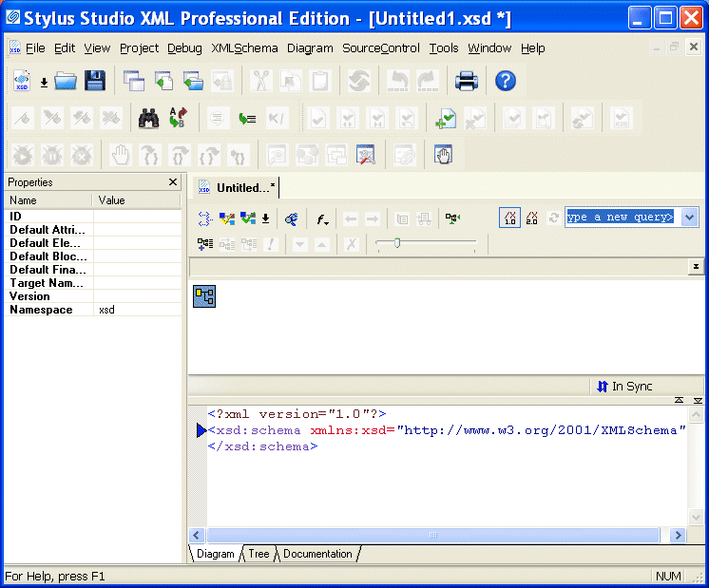Switch to the Tree tab

[259, 554]
